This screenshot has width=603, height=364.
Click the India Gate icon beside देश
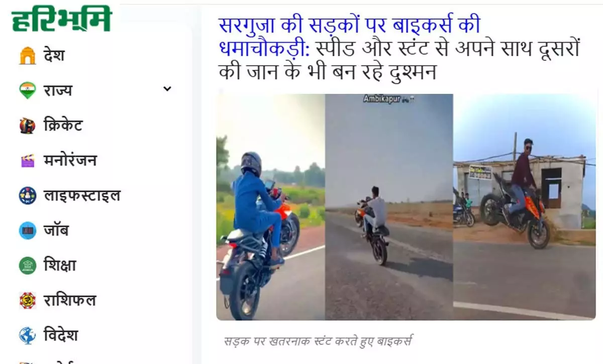coord(28,55)
